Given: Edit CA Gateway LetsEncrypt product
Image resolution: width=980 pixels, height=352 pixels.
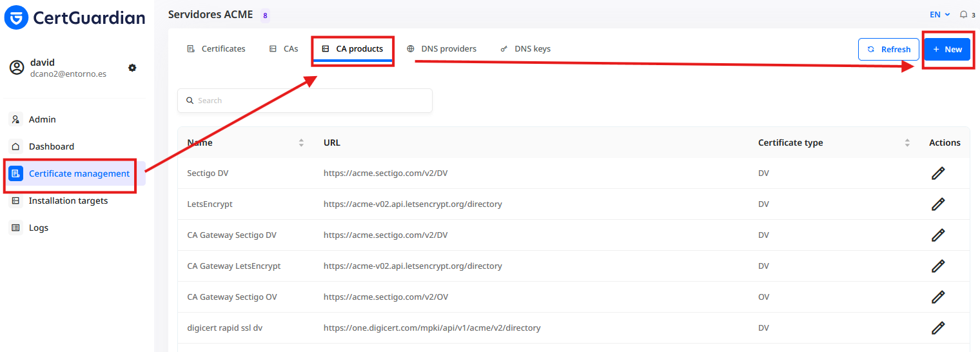Looking at the screenshot, I should pyautogui.click(x=938, y=266).
